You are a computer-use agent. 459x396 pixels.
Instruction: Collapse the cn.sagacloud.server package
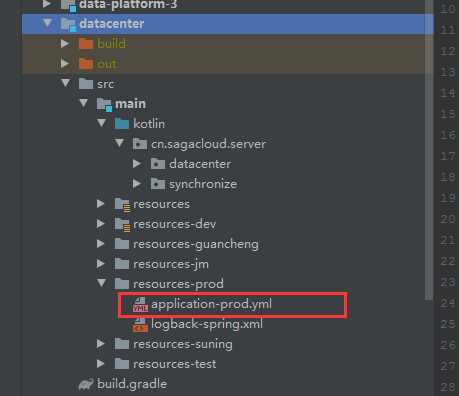[119, 143]
